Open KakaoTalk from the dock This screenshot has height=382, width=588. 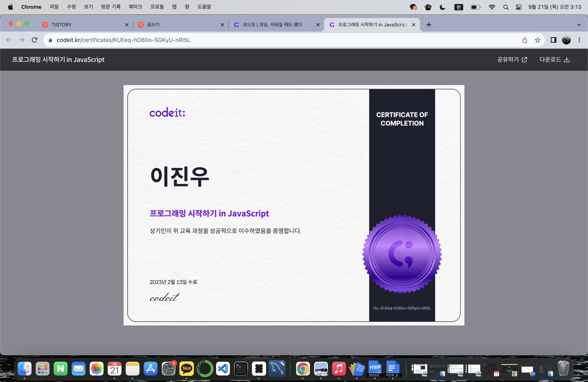coord(187,369)
